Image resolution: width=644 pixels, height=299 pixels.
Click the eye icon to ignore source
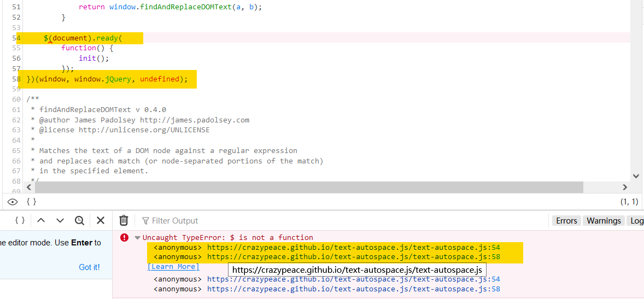click(x=12, y=202)
